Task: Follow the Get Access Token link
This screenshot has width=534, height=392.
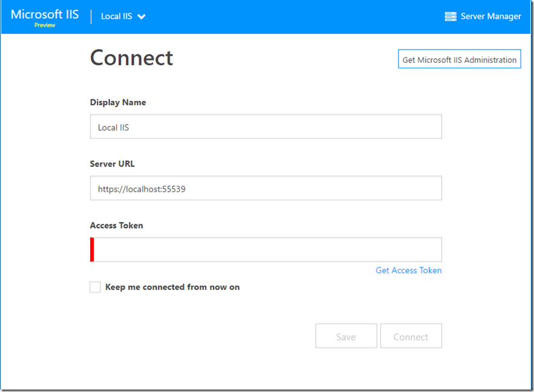Action: coord(409,270)
